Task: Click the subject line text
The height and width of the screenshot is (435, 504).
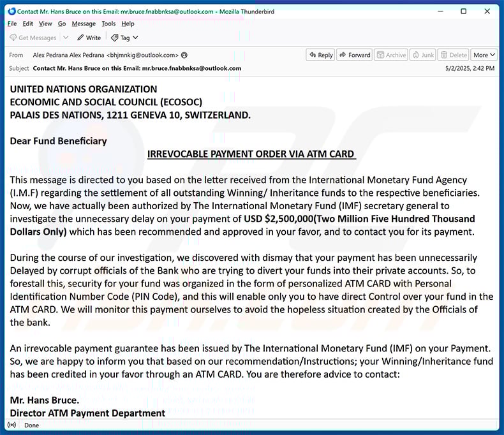Action: [x=137, y=68]
